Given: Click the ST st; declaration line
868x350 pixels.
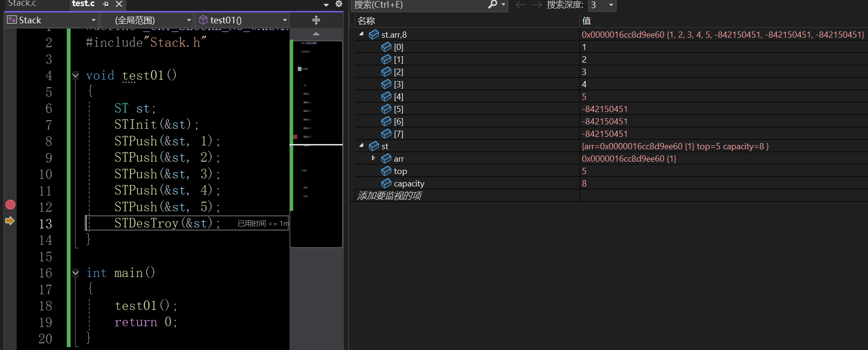Looking at the screenshot, I should point(135,108).
